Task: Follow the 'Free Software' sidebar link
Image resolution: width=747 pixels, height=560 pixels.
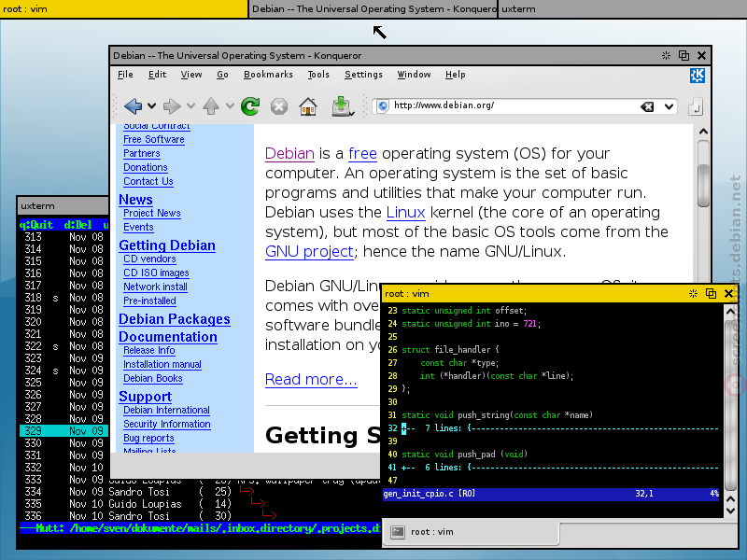Action: (x=154, y=139)
